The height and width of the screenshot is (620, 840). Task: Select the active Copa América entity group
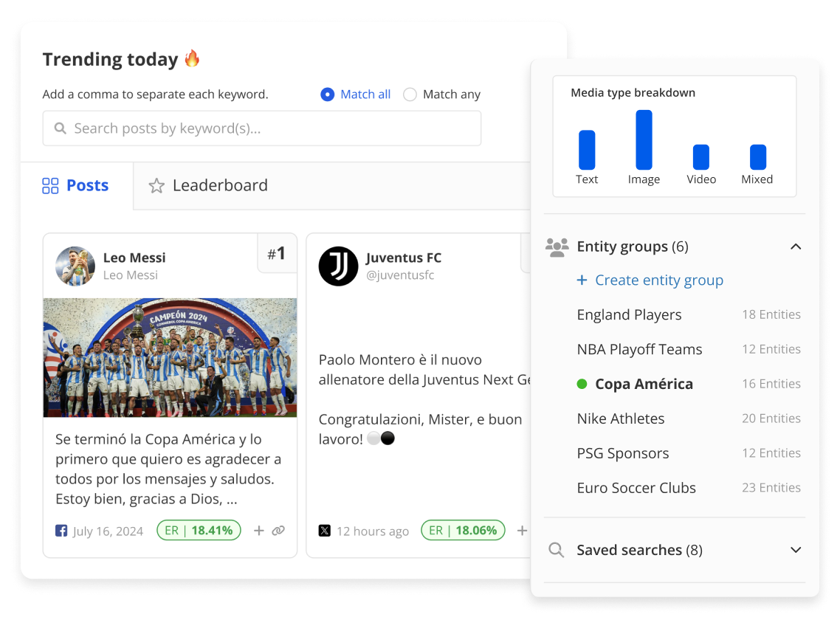click(x=644, y=384)
